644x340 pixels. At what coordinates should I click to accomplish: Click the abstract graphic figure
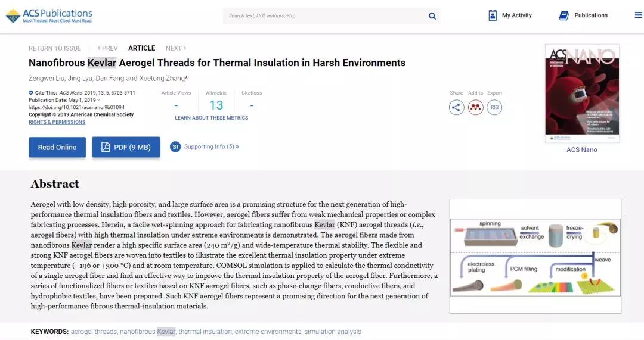coord(535,256)
